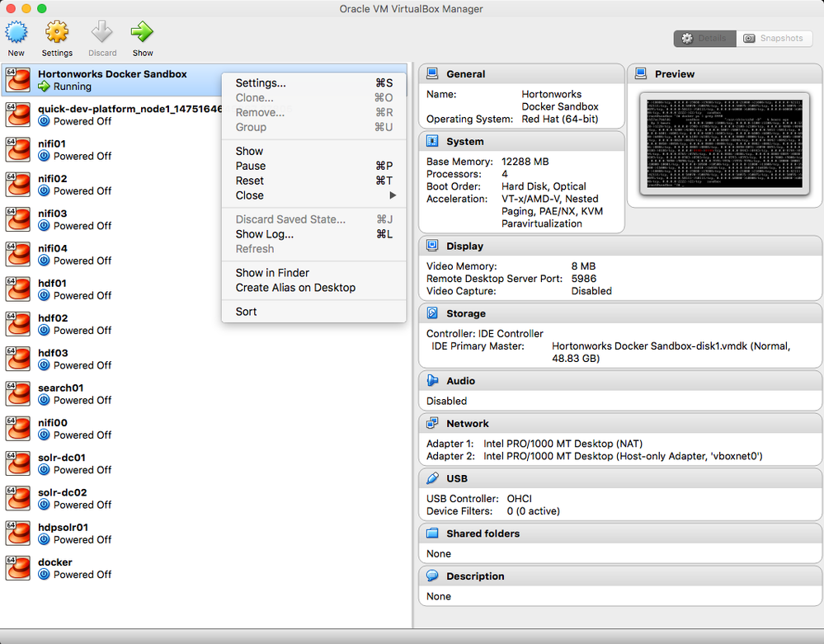
Task: Click the Network section icon
Action: (431, 423)
